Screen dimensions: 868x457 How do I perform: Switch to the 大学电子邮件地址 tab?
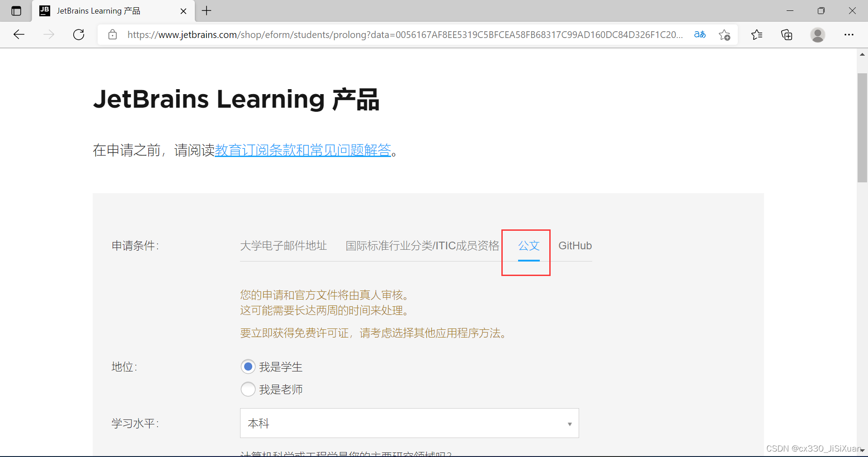coord(283,246)
